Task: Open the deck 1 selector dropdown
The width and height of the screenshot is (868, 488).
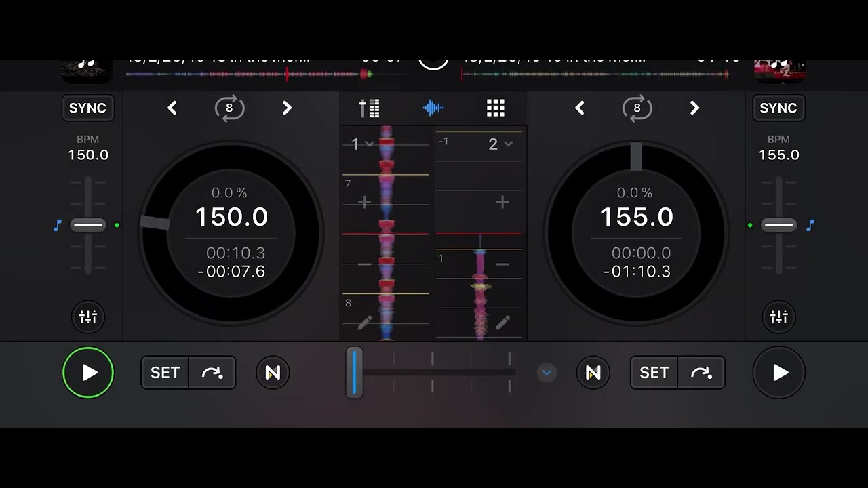Action: click(362, 144)
